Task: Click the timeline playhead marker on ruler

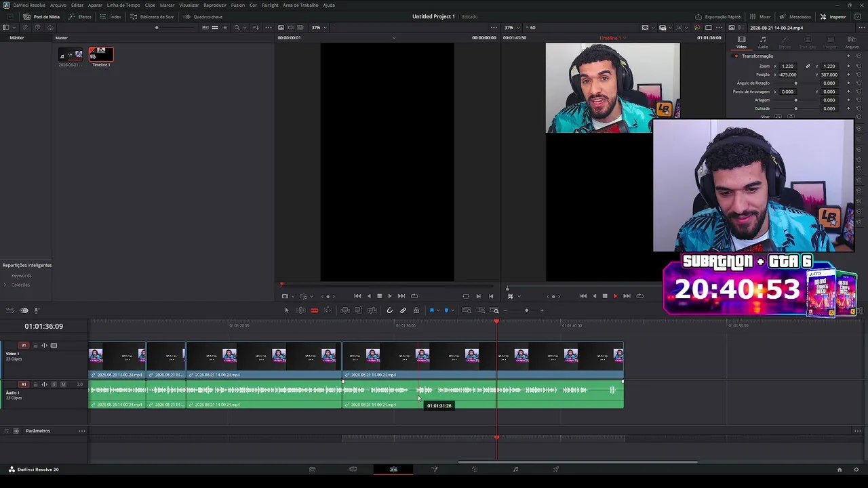Action: click(x=496, y=321)
